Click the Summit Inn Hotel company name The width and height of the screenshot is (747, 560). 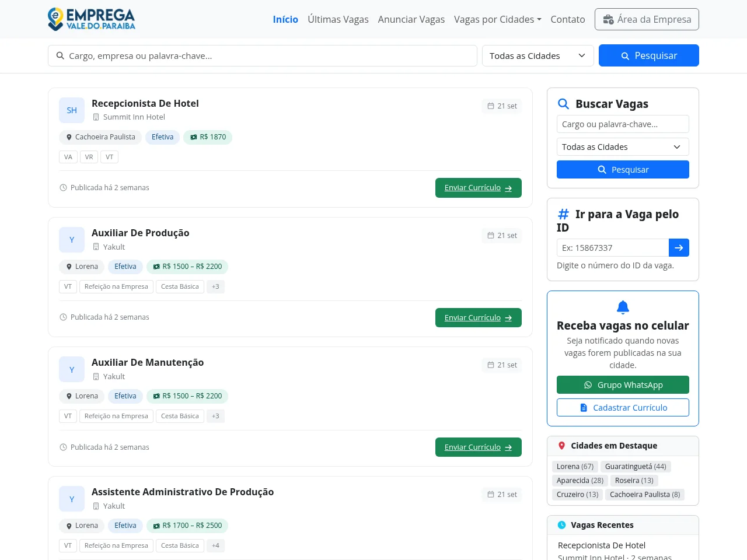pos(134,117)
